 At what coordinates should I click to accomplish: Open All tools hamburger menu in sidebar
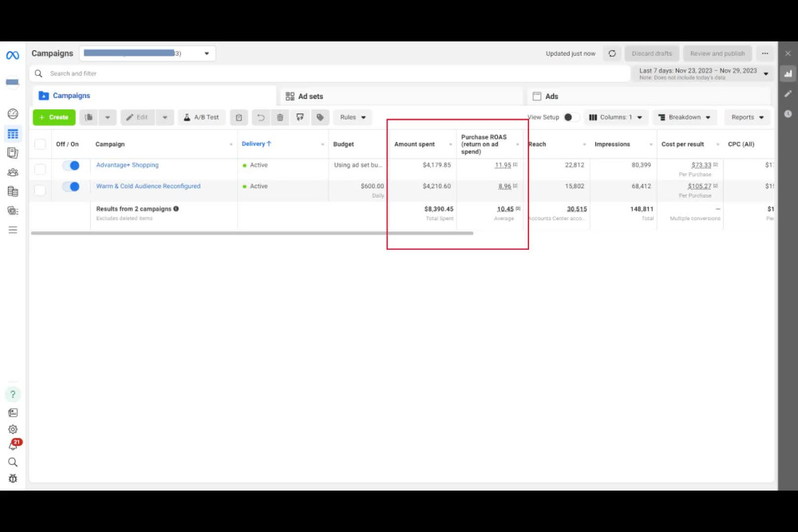click(x=13, y=230)
